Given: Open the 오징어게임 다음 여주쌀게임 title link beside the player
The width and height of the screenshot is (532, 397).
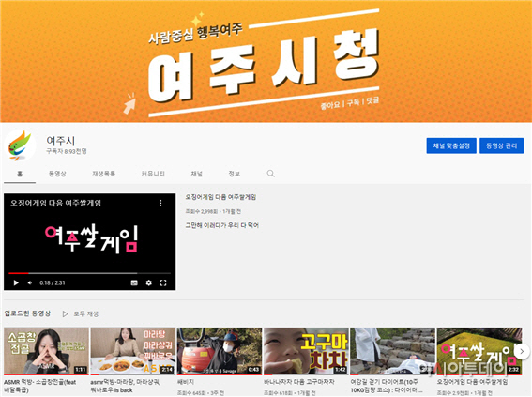Looking at the screenshot, I should [x=220, y=197].
